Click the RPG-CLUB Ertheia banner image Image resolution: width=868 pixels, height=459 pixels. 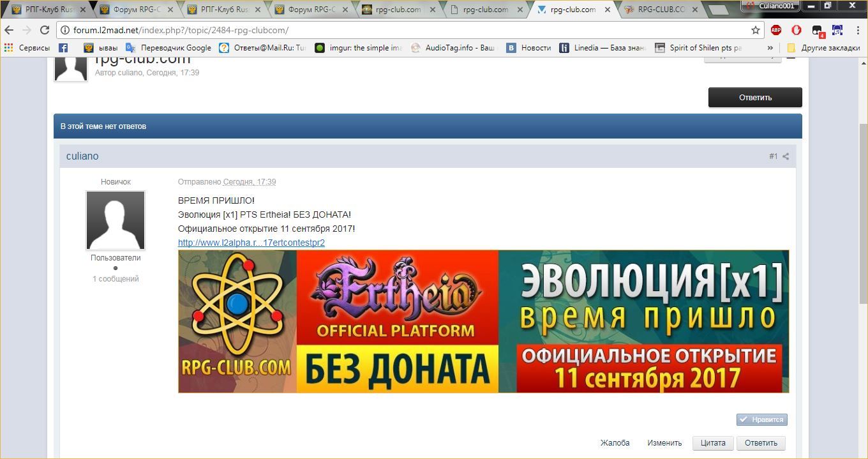tap(483, 321)
